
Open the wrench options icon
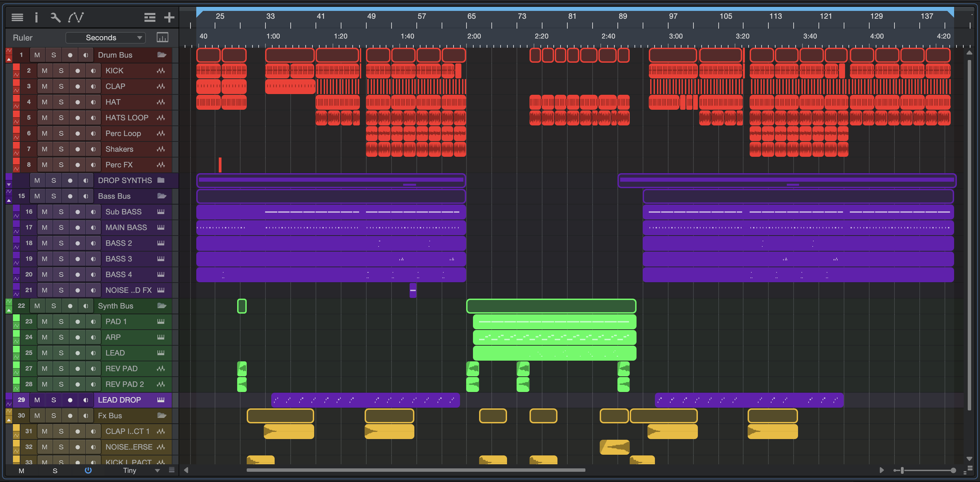pyautogui.click(x=55, y=17)
